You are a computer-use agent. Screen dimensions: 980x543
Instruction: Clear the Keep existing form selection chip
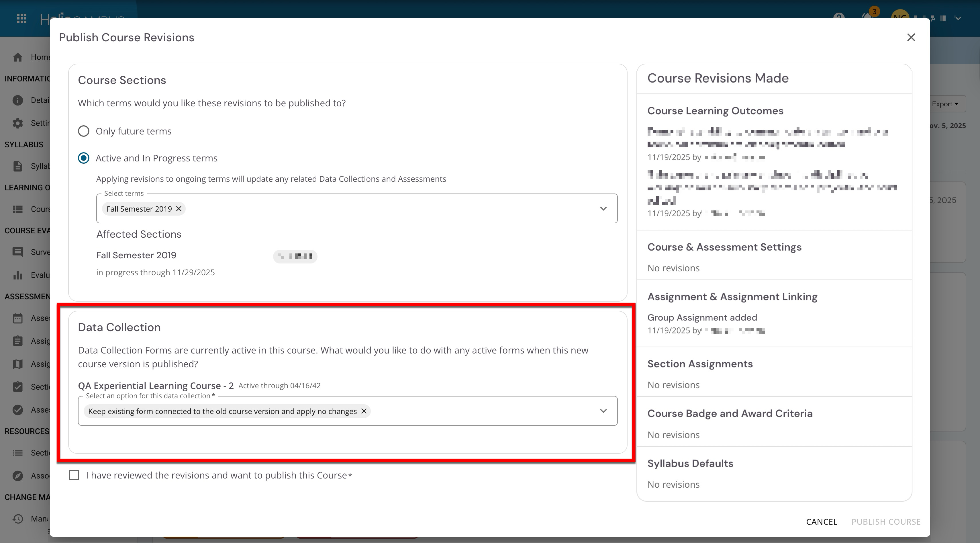click(364, 411)
